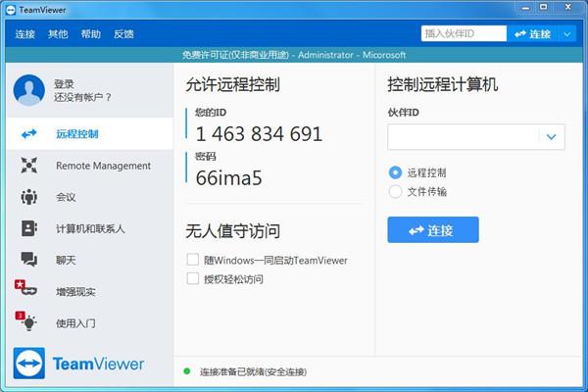Select the 文件传输 radio button
Image resolution: width=588 pixels, height=392 pixels.
point(395,192)
